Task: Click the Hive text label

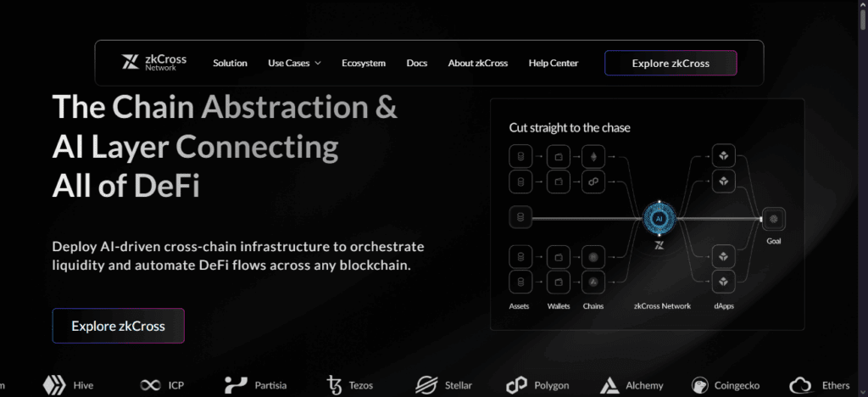Action: tap(84, 385)
